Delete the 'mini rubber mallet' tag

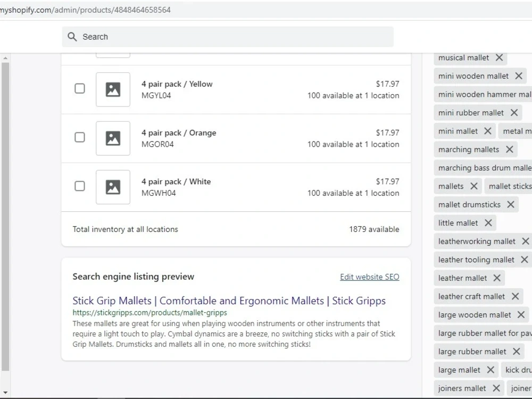pos(514,113)
